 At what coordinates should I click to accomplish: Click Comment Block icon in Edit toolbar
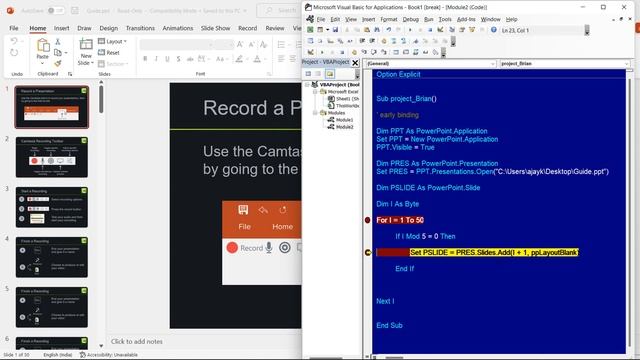393,41
